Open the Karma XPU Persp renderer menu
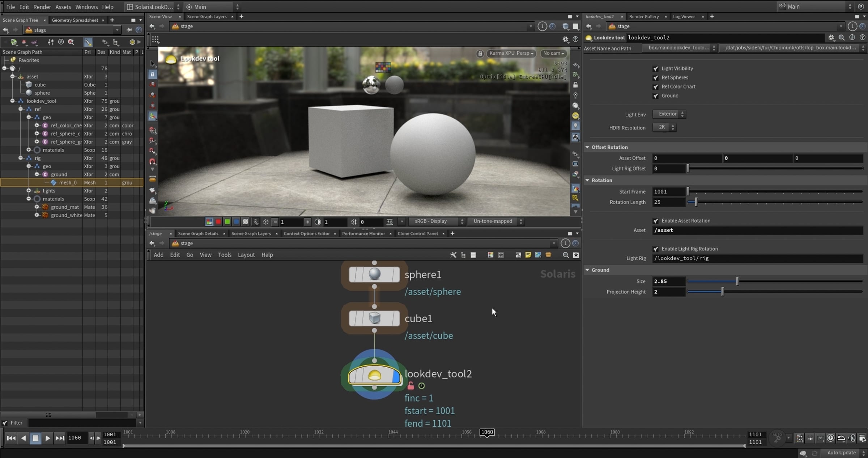The width and height of the screenshot is (868, 458). pos(511,54)
